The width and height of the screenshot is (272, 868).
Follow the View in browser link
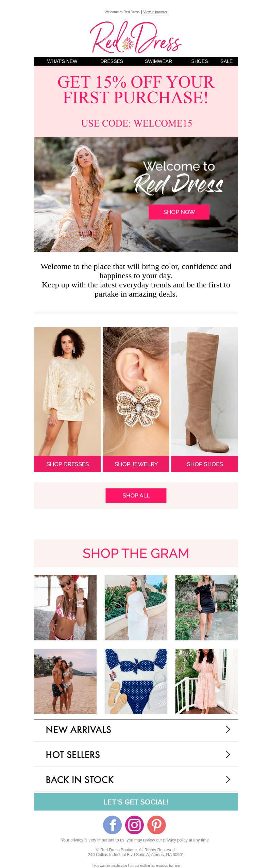155,12
